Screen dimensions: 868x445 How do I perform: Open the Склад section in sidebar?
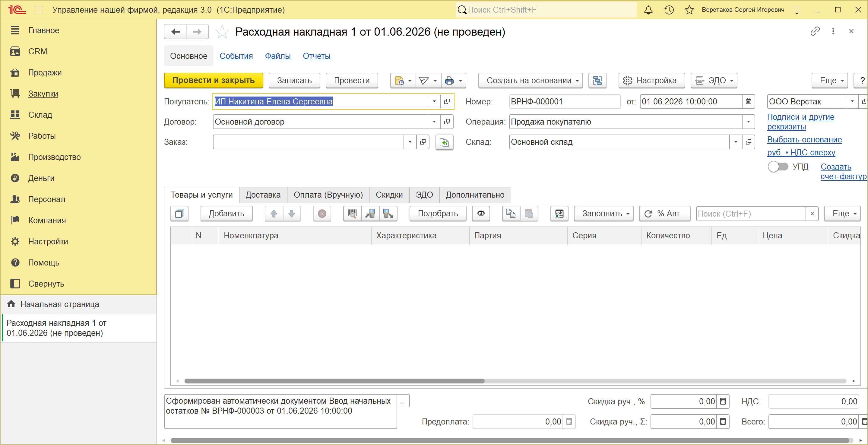click(40, 115)
